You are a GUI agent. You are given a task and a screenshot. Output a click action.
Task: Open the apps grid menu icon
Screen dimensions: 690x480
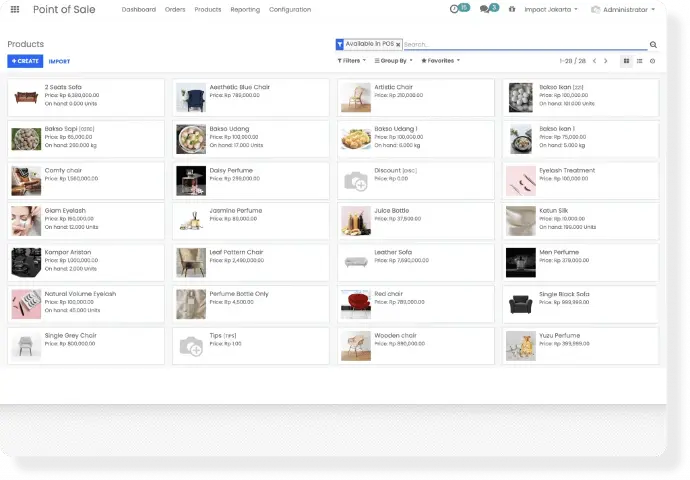click(15, 9)
